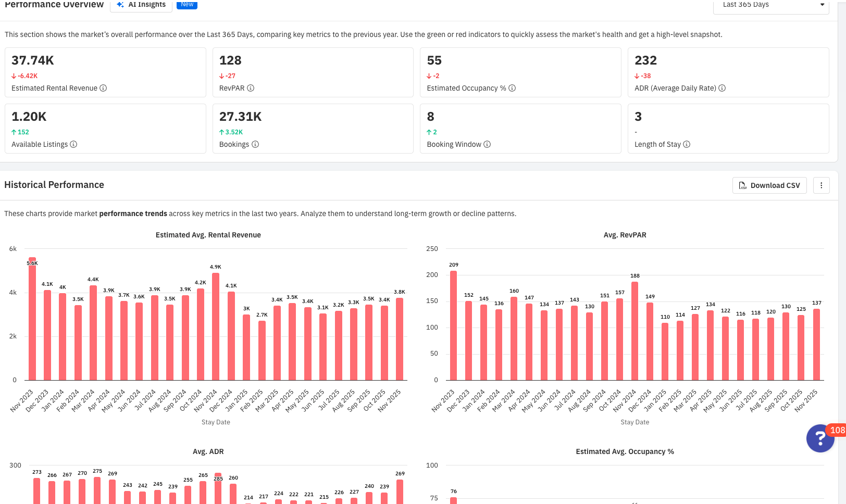
Task: Click the Bookings info icon
Action: tap(255, 144)
